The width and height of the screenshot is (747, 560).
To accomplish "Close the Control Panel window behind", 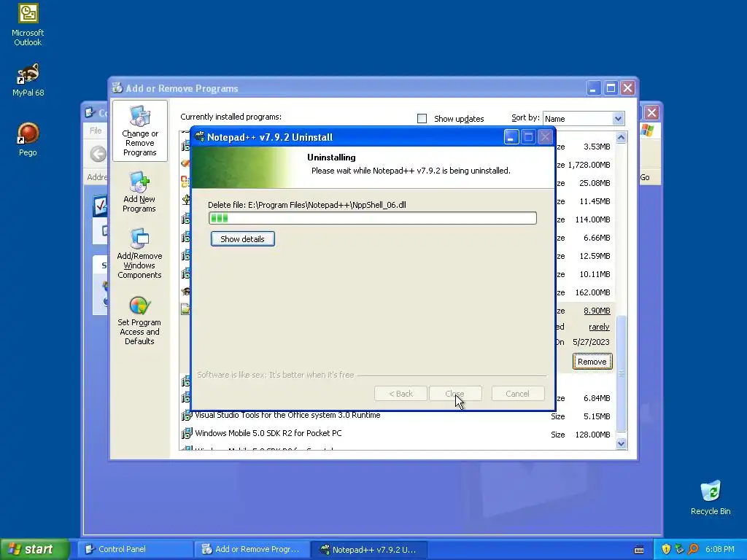I will pyautogui.click(x=651, y=113).
